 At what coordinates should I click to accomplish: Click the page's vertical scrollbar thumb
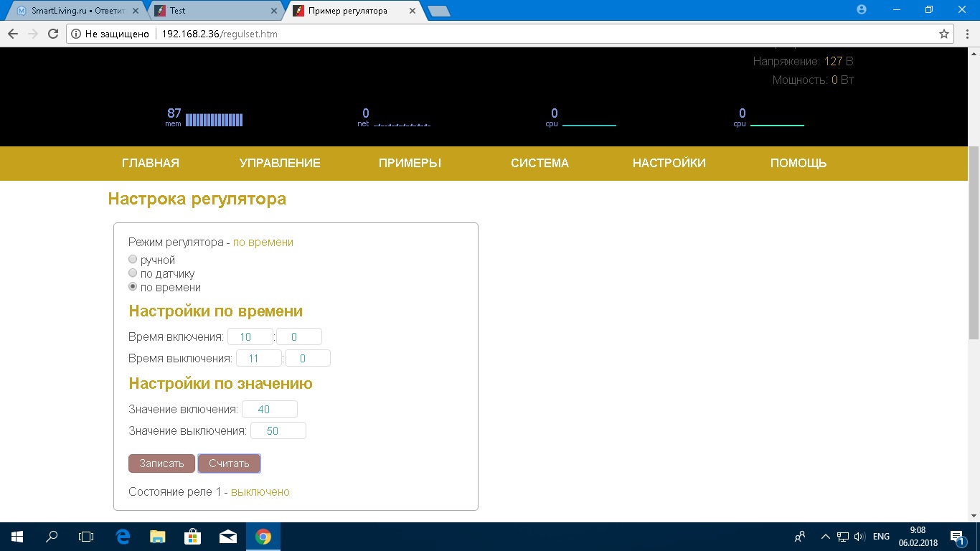pos(974,242)
